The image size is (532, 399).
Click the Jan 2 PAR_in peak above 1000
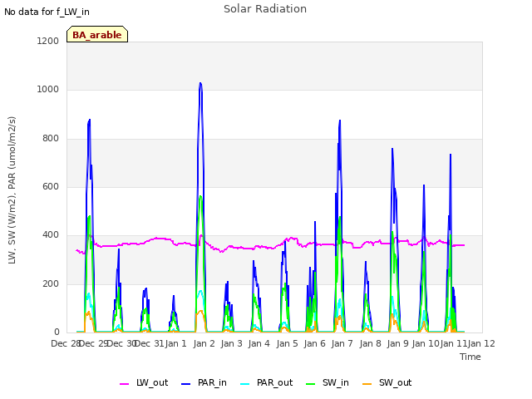[x=200, y=83]
